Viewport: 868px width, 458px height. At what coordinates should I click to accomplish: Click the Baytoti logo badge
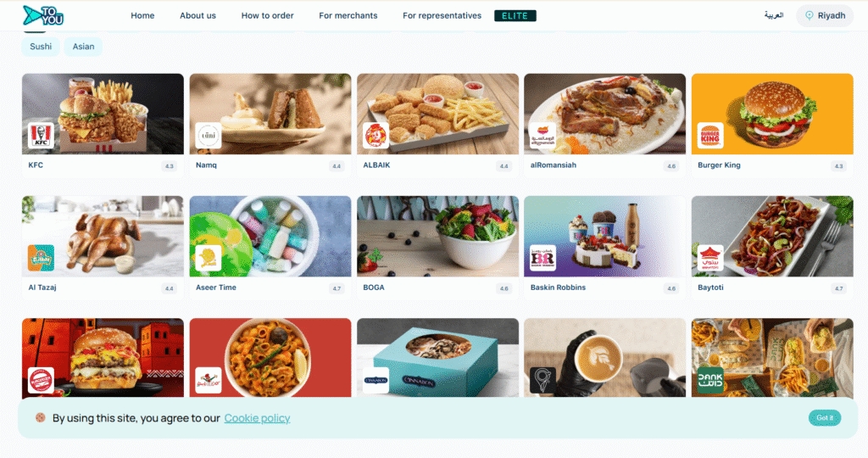click(x=710, y=258)
